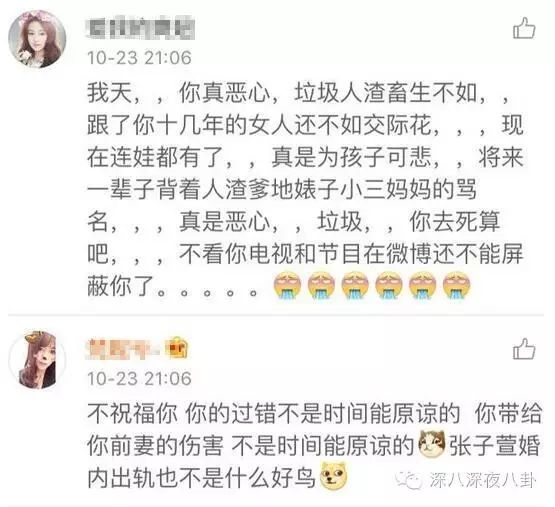Open the second commenter's avatar photo
Screen dimensions: 555x507
coord(38,359)
